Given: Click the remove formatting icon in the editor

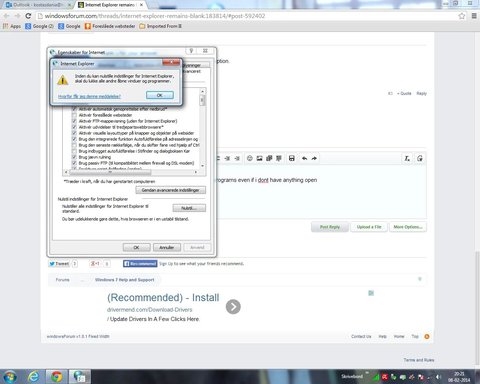Looking at the screenshot, I should click(x=407, y=158).
